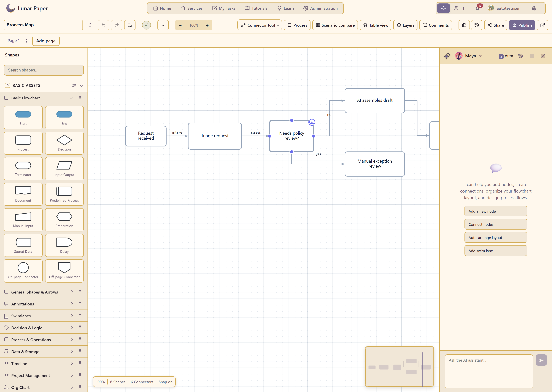Open the Page 1 options menu dots
This screenshot has height=392, width=552.
point(27,41)
